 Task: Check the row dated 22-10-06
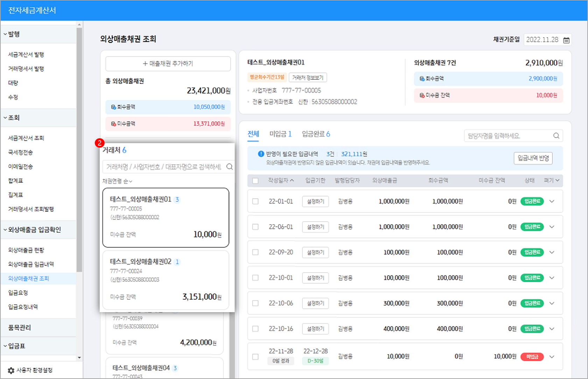[255, 303]
